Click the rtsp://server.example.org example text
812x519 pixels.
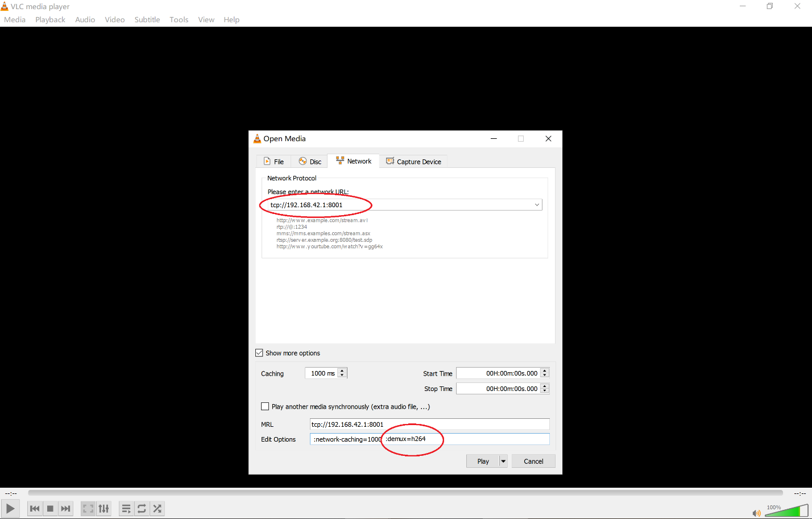pyautogui.click(x=324, y=240)
